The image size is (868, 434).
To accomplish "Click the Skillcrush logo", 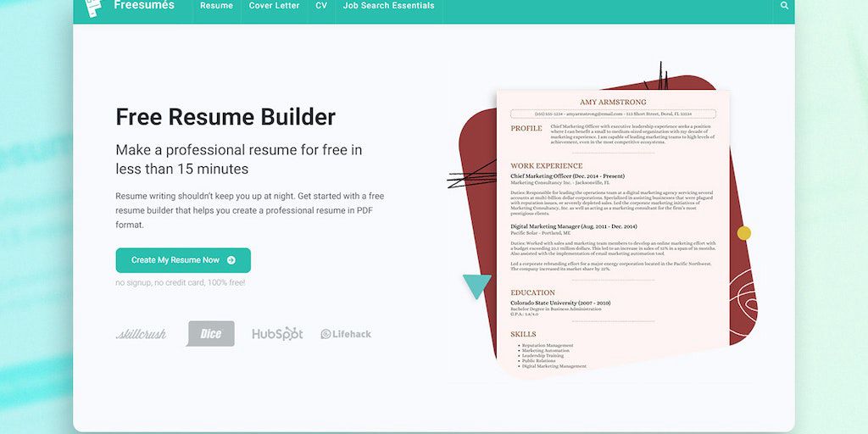I will (x=142, y=334).
